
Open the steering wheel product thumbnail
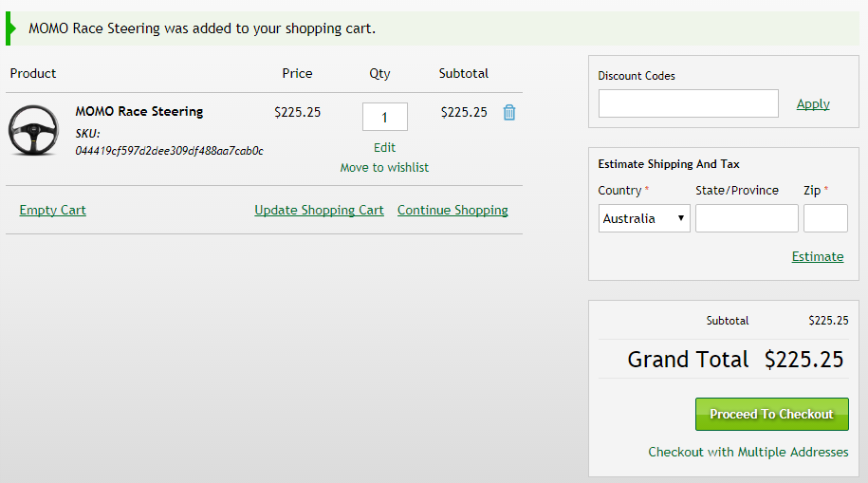[34, 130]
